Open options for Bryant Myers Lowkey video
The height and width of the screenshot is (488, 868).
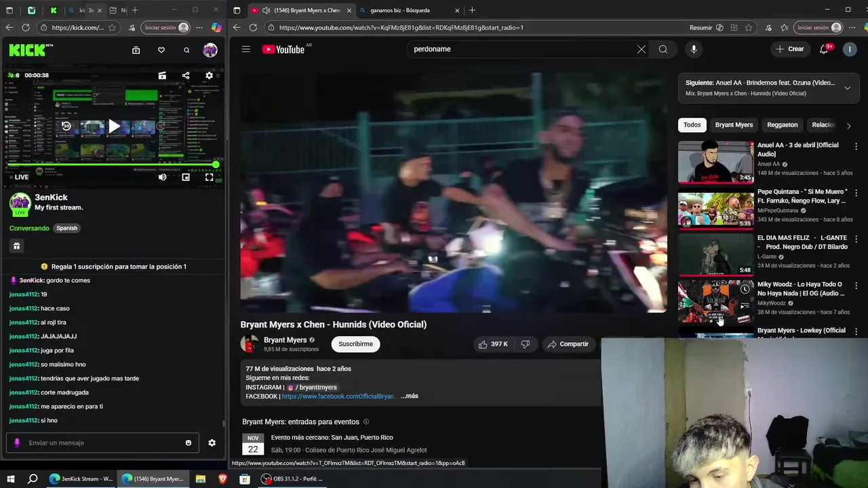856,332
